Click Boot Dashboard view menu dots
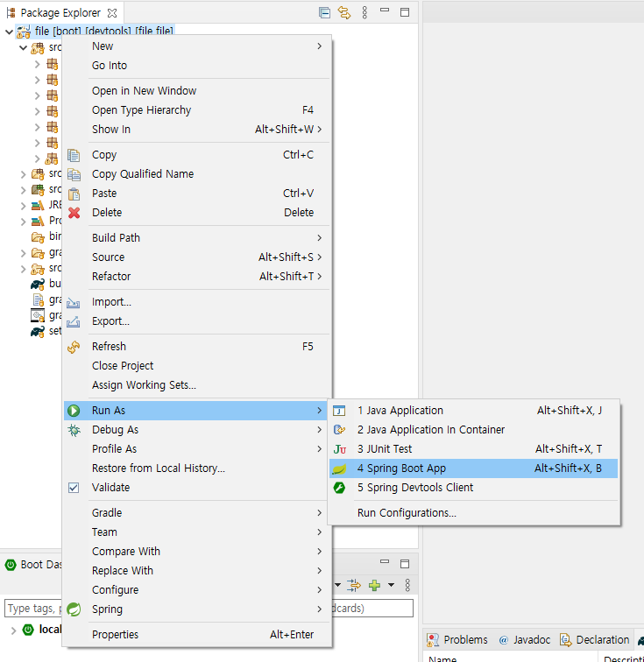The width and height of the screenshot is (644, 662). (x=407, y=585)
